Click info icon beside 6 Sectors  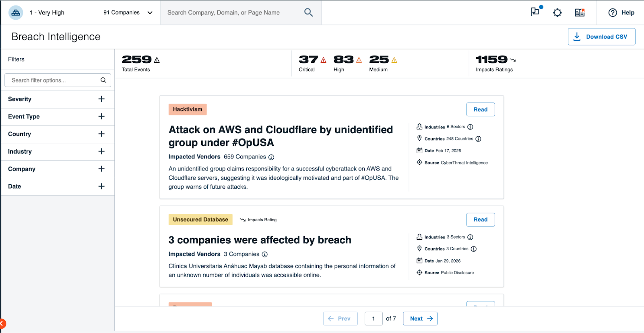point(470,127)
